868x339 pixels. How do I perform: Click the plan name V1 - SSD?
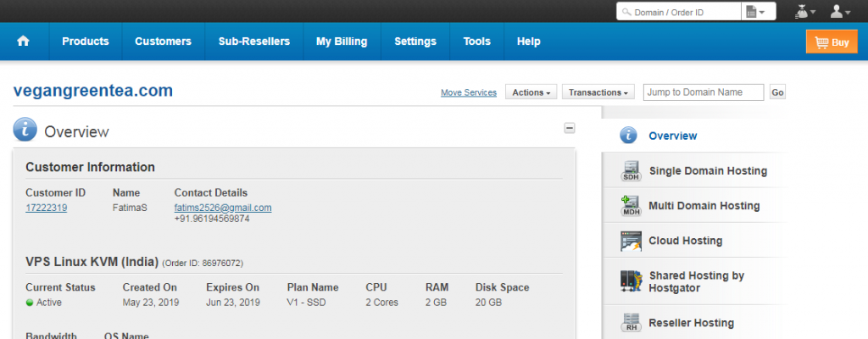pos(306,303)
